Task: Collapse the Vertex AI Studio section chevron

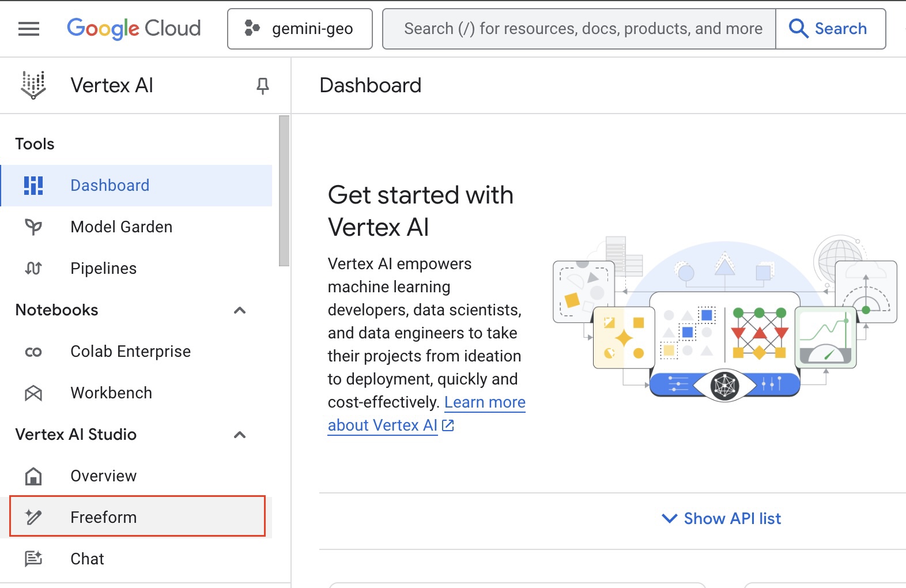Action: 240,435
